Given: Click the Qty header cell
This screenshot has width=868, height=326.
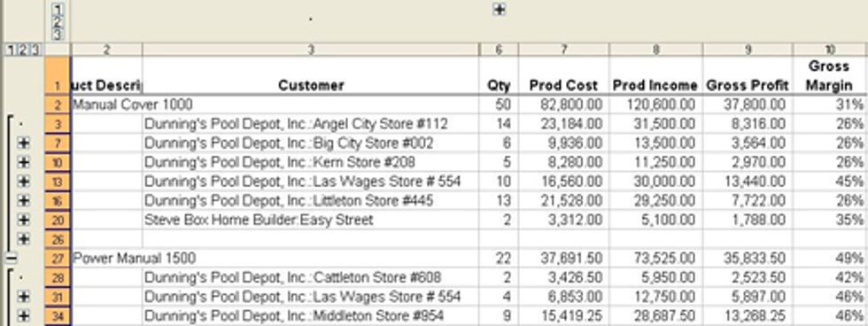Looking at the screenshot, I should (x=499, y=76).
